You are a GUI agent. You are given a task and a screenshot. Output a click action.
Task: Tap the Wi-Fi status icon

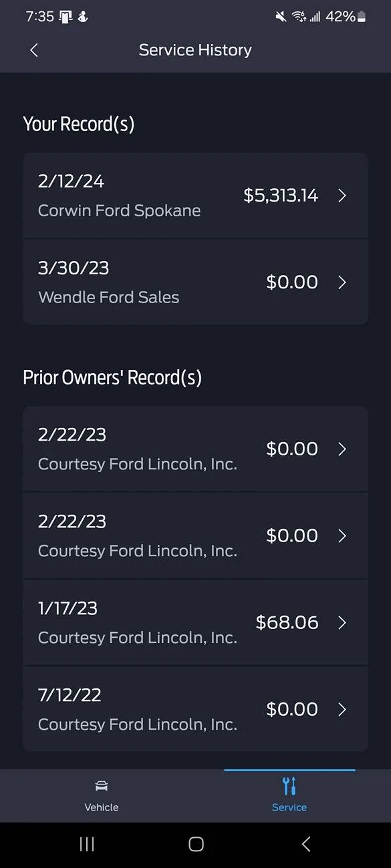click(x=298, y=16)
